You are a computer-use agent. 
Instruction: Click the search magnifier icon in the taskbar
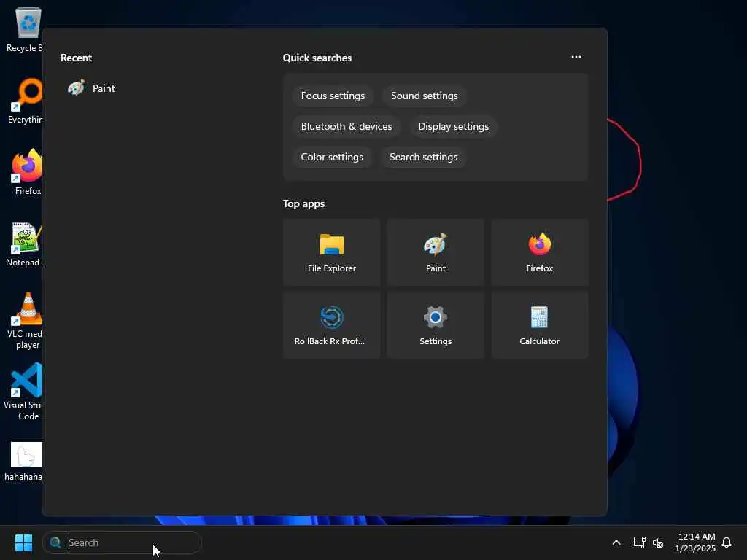click(x=55, y=542)
